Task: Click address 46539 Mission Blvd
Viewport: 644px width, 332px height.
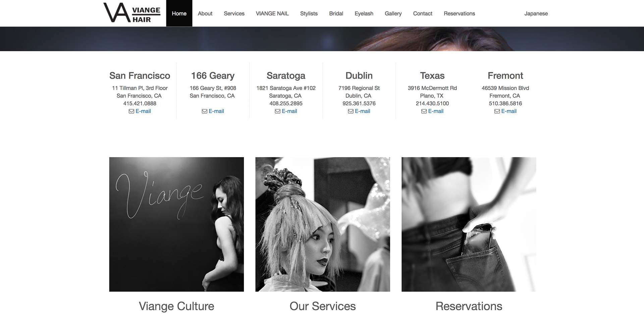Action: [x=505, y=88]
